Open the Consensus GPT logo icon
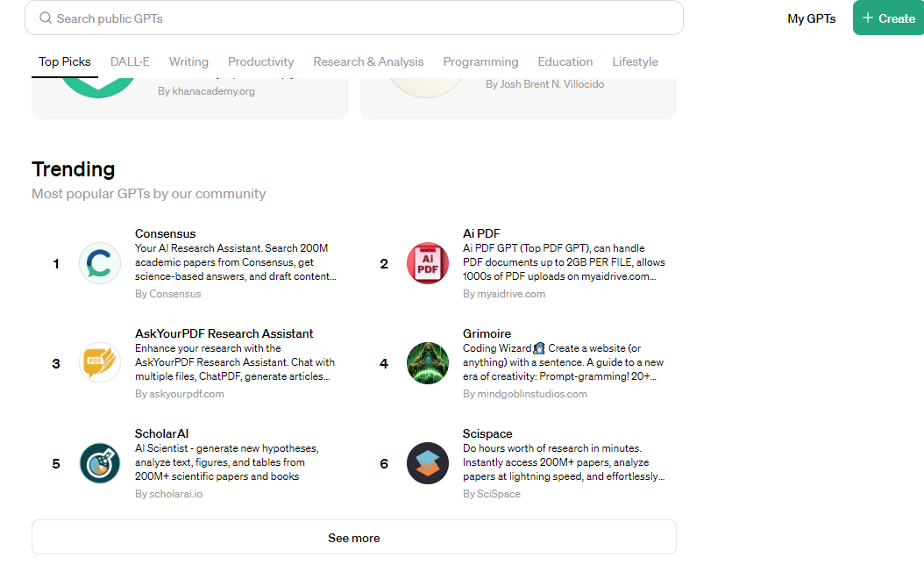The width and height of the screenshot is (924, 565). tap(100, 263)
